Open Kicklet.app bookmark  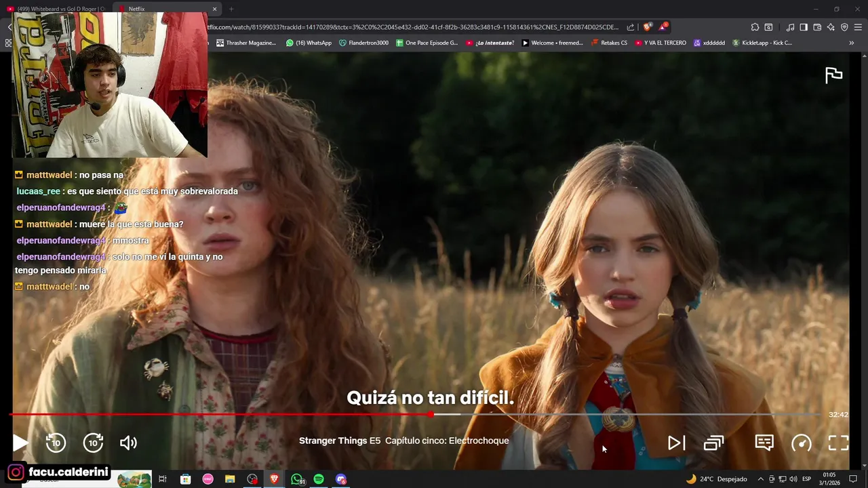(762, 43)
